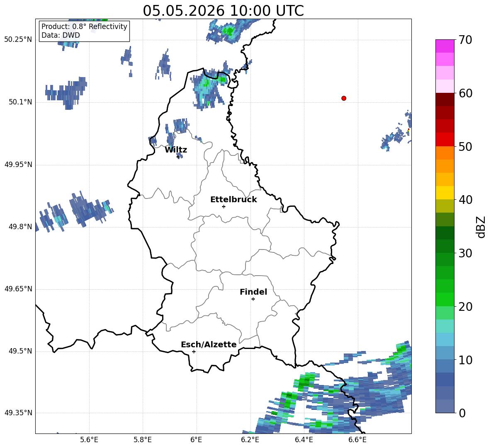Select the Findel city label
Image resolution: width=491 pixels, height=448 pixels.
[x=253, y=292]
